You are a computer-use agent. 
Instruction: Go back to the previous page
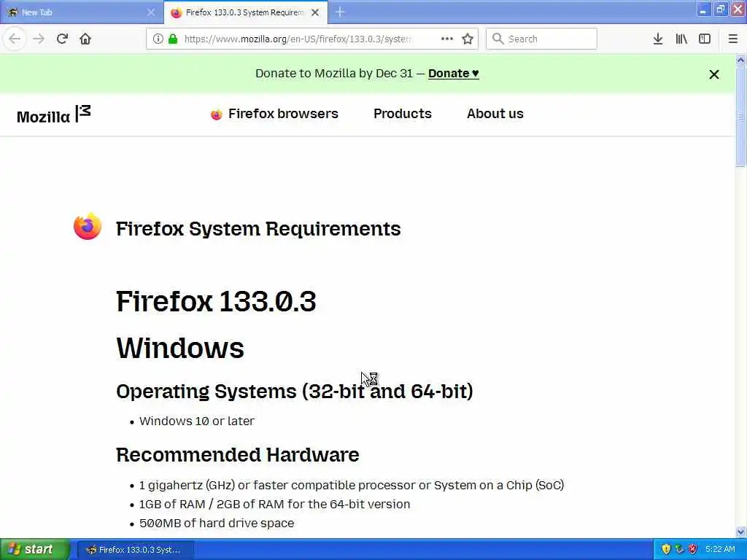point(15,39)
